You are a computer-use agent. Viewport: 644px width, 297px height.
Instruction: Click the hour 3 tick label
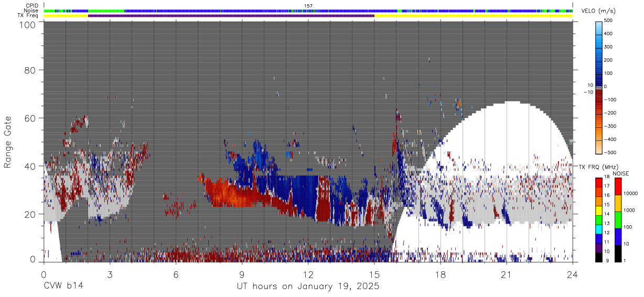110,274
